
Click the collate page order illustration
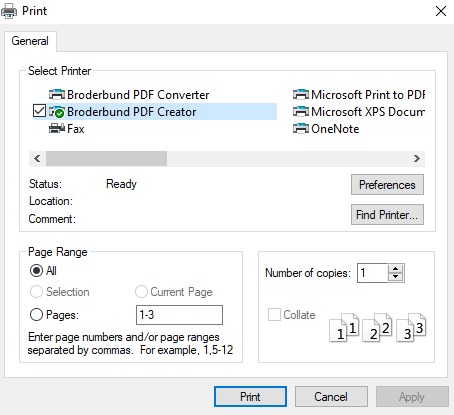(378, 327)
